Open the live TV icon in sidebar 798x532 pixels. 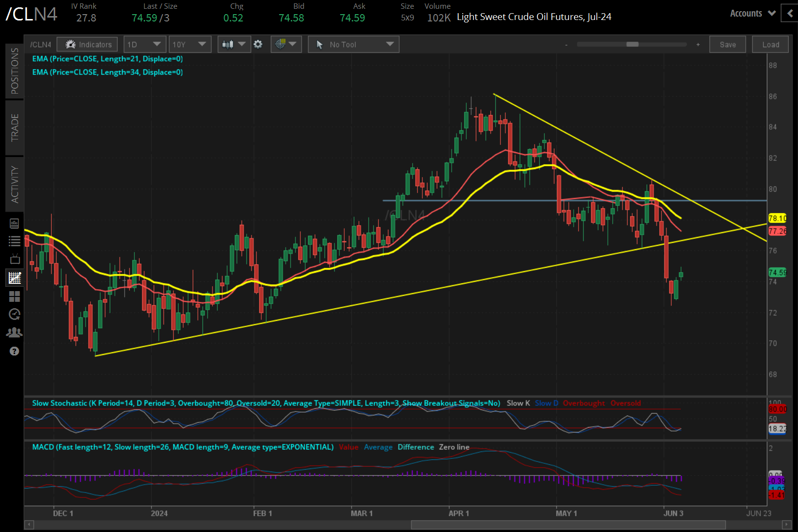15,259
